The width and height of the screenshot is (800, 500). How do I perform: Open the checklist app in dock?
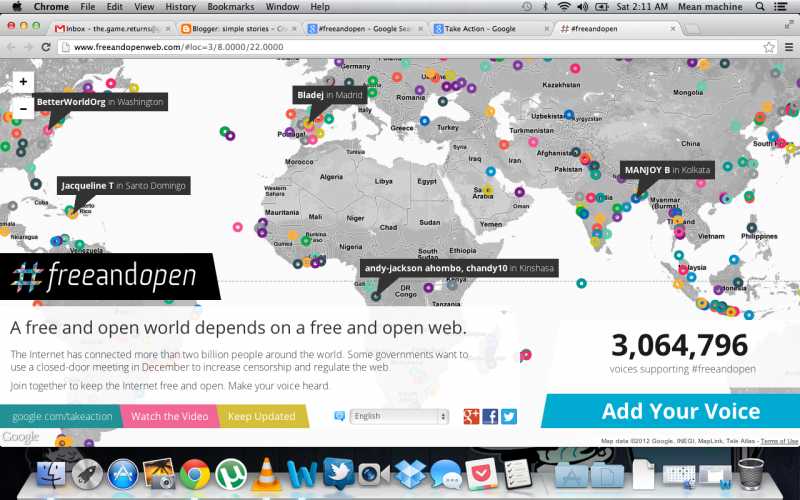click(x=517, y=474)
